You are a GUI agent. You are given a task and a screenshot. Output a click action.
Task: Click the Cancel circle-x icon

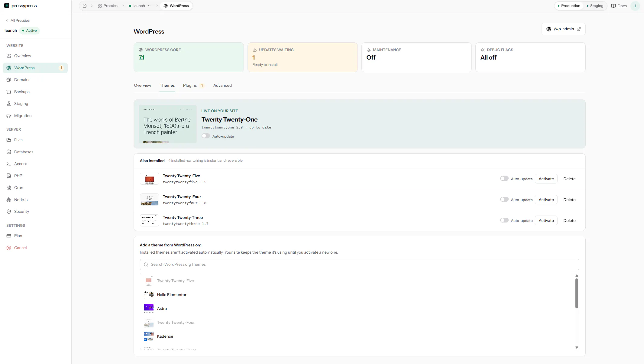9,248
